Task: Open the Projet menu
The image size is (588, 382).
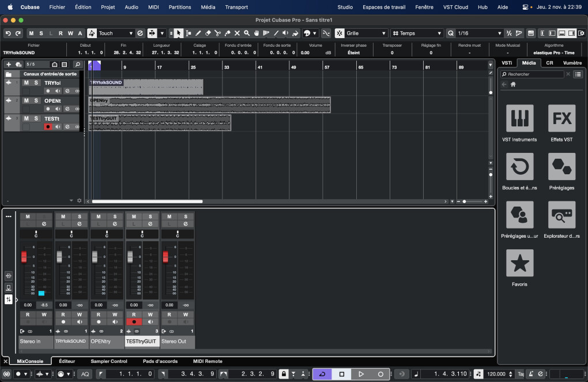Action: pyautogui.click(x=108, y=7)
